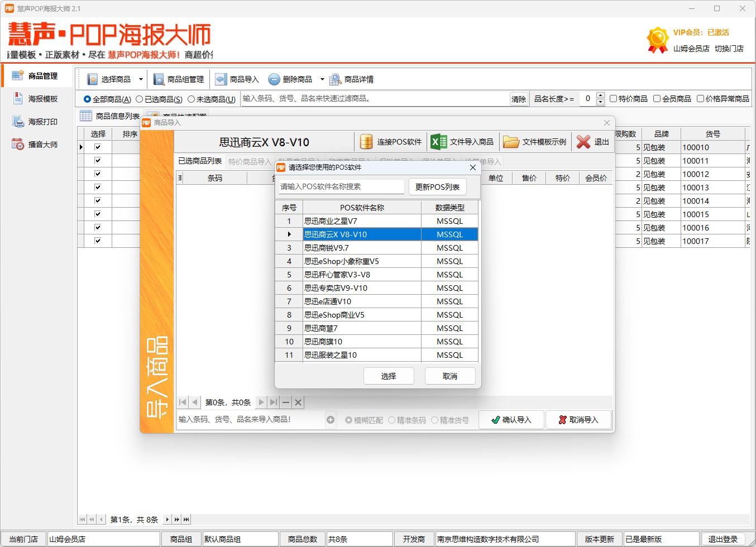Viewport: 756px width, 547px height.
Task: Open the 默认商品组 selector at the bottom
Action: tap(240, 539)
